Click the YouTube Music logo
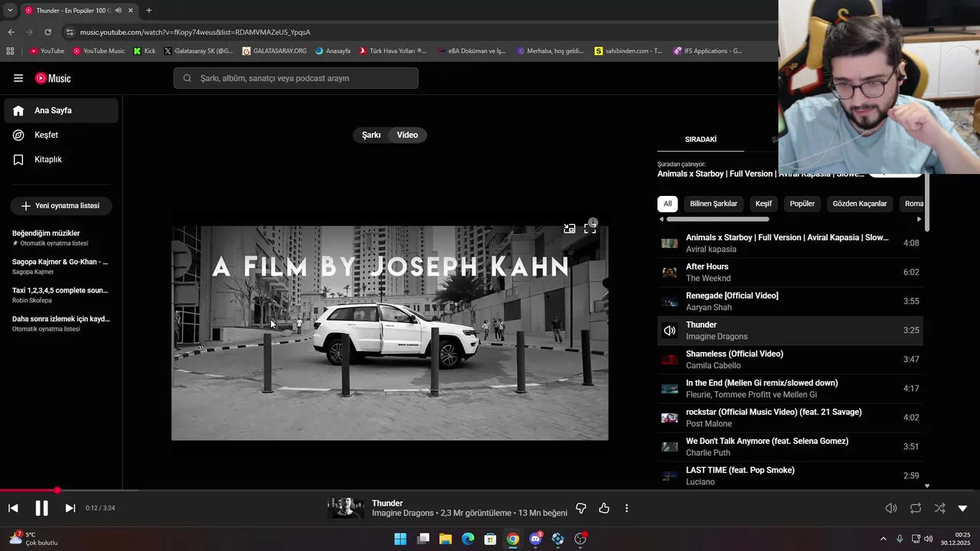This screenshot has width=980, height=551. coord(53,78)
